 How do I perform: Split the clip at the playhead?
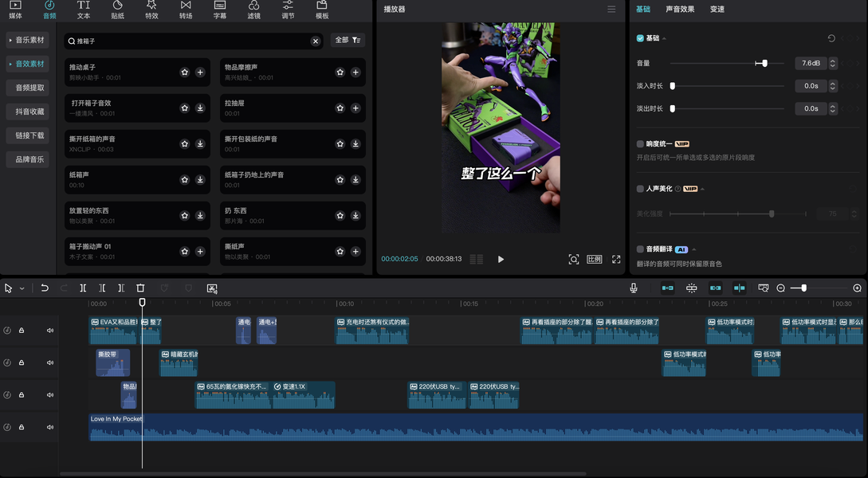pos(83,288)
